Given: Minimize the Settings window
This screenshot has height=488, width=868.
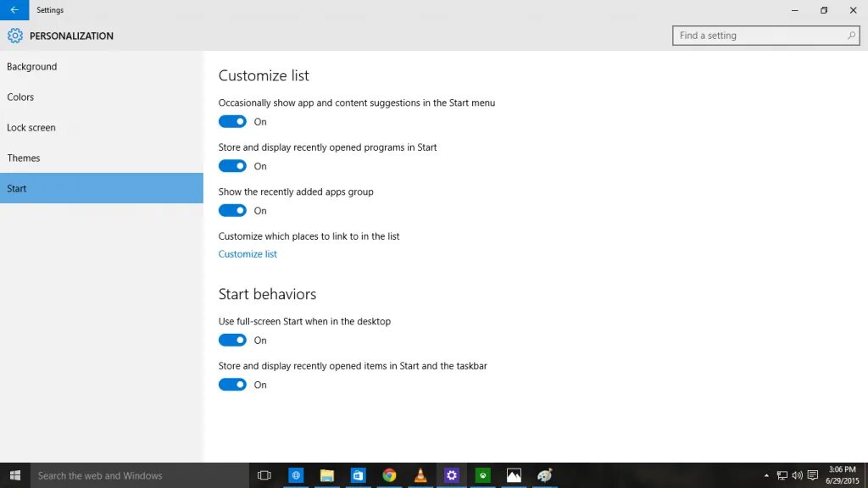Looking at the screenshot, I should tap(795, 10).
